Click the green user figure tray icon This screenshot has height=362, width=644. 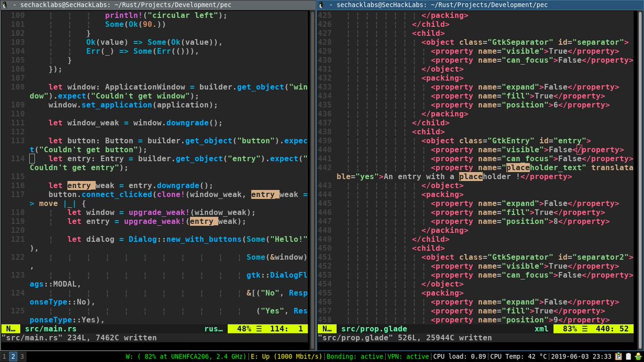pos(638,357)
